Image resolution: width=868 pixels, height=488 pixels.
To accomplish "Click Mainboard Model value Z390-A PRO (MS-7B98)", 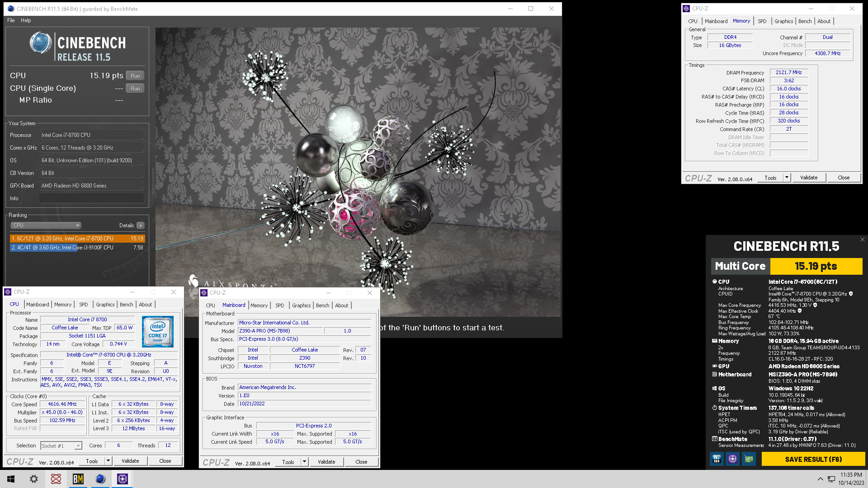I will tap(280, 331).
